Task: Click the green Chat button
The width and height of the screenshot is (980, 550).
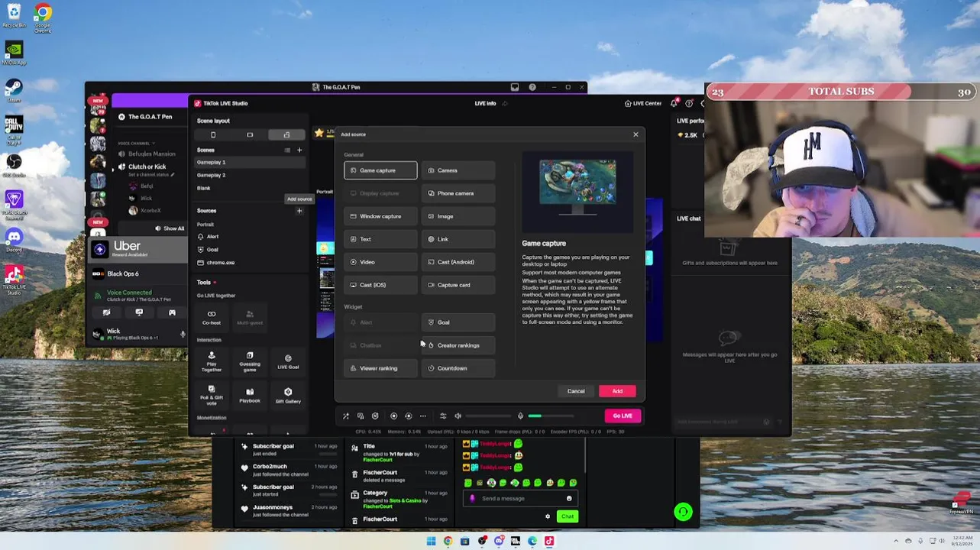Action: coord(567,516)
